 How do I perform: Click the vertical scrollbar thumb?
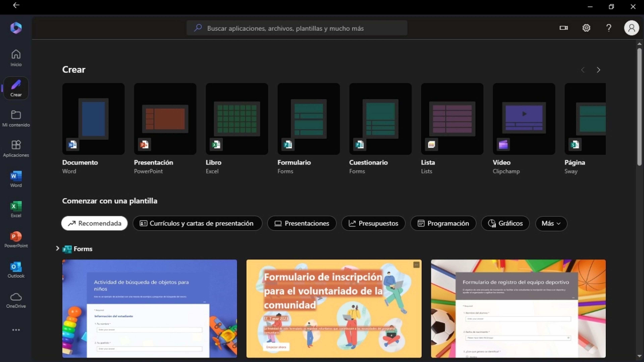[639, 107]
